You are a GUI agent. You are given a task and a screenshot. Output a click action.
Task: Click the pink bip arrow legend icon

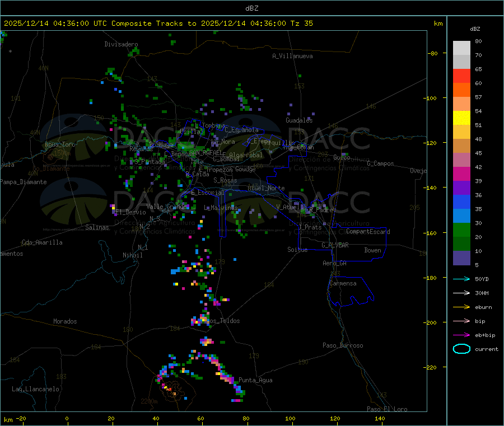461,321
